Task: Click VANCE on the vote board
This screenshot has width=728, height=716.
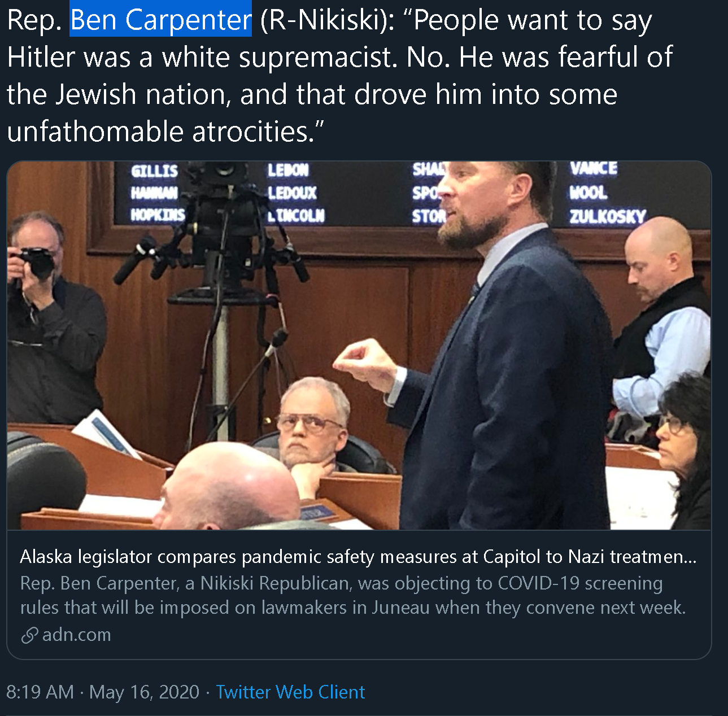Action: (x=594, y=169)
